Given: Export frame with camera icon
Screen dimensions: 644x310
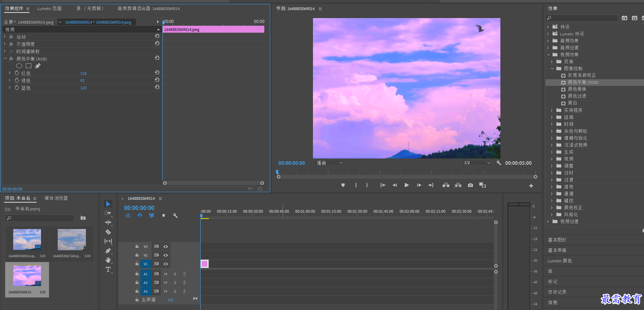Looking at the screenshot, I should [x=470, y=185].
